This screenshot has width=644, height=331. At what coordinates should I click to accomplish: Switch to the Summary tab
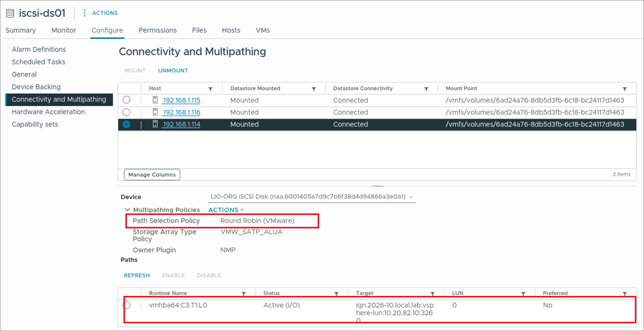coord(21,30)
